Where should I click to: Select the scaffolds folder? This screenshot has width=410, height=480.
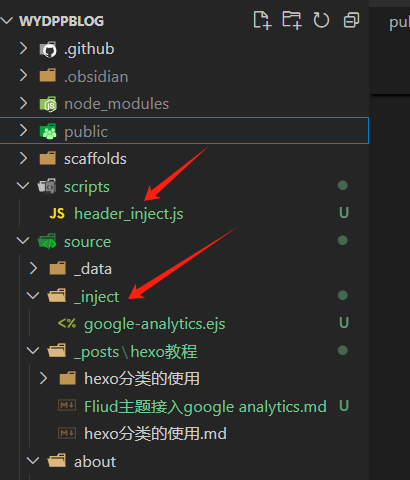point(95,159)
